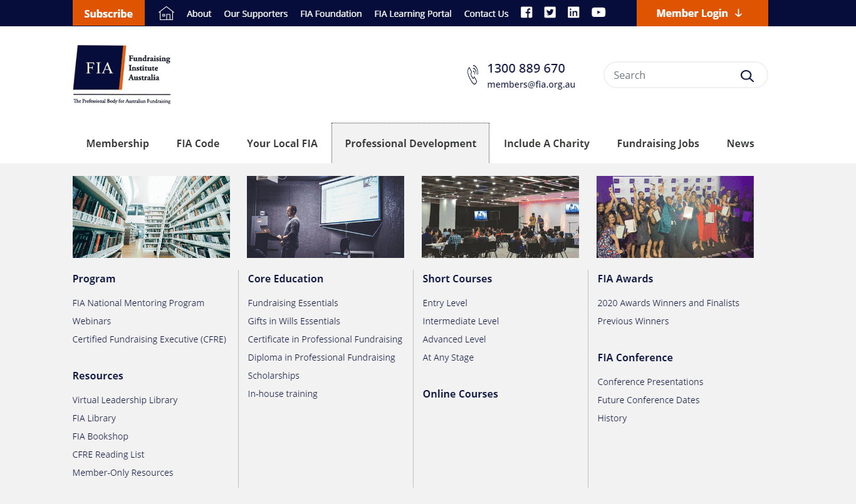
Task: Open Previous Winners link
Action: [633, 321]
